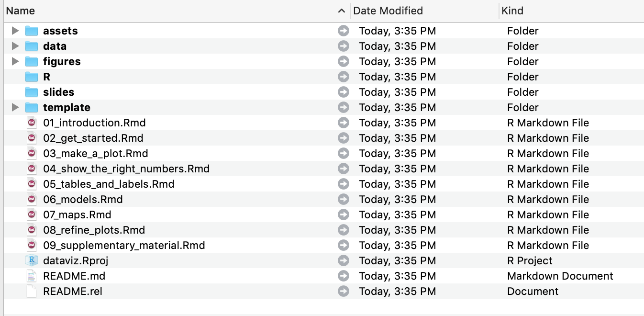Click the R folder icon
The image size is (644, 316).
click(32, 77)
